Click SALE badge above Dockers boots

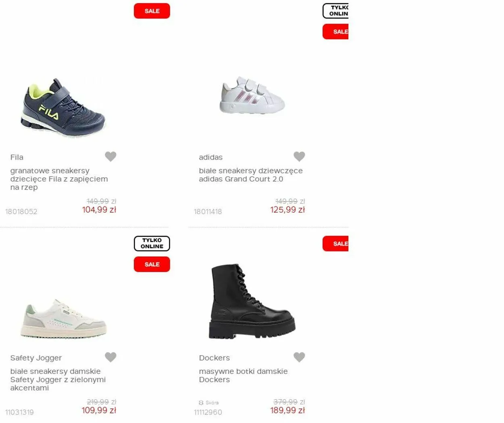(x=335, y=244)
